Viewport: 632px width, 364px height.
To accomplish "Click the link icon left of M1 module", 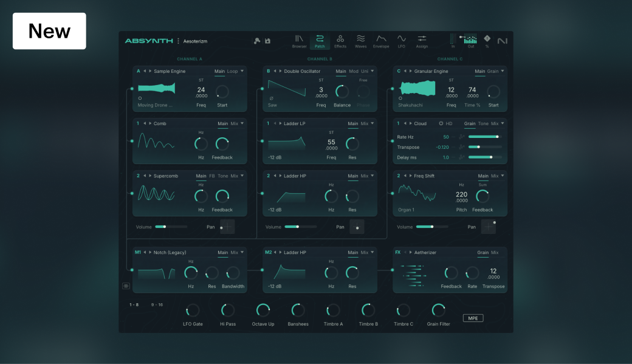I will point(126,286).
